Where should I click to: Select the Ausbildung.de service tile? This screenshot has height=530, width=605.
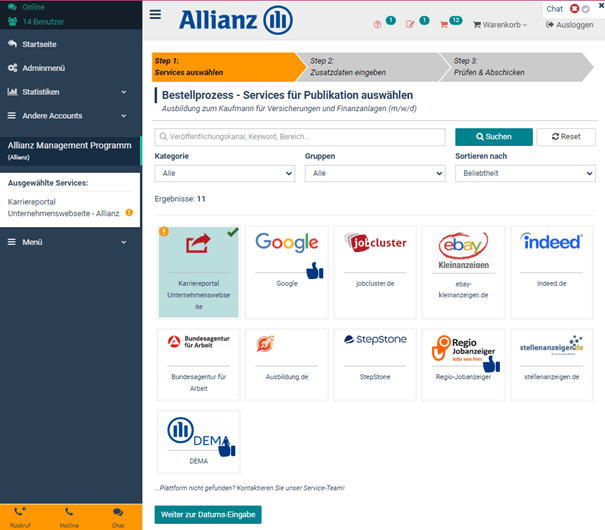287,365
